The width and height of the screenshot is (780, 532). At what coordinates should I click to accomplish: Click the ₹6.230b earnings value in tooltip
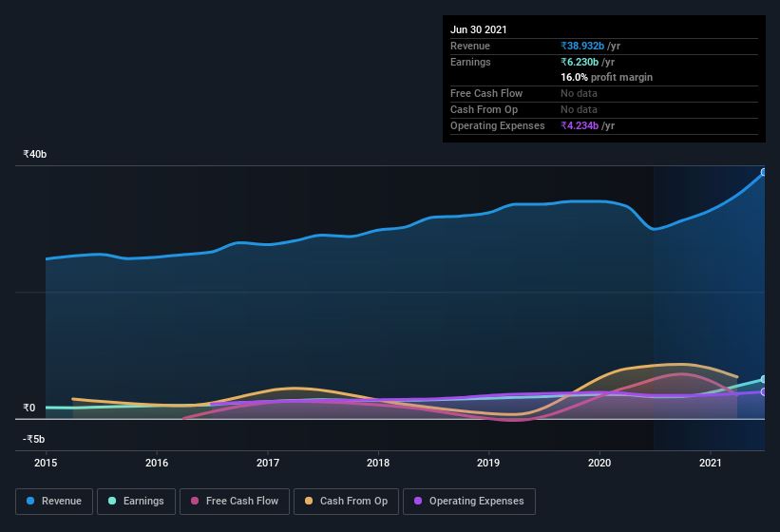click(580, 62)
